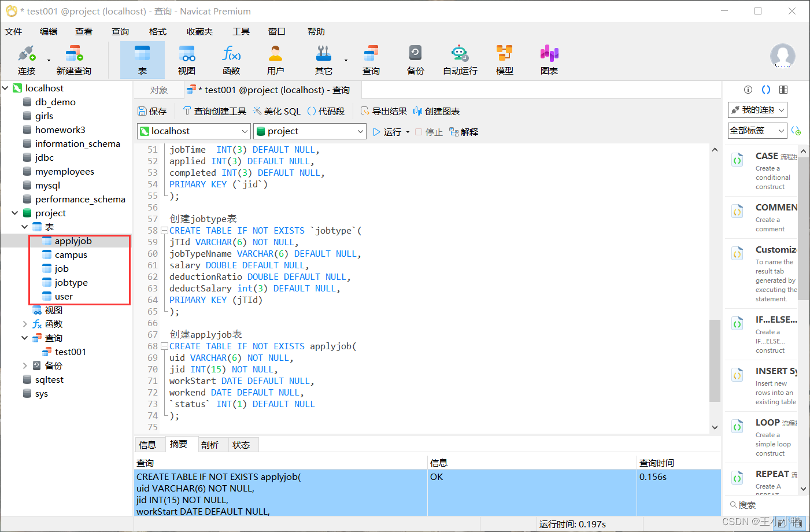Save the query with 保存 button

153,111
